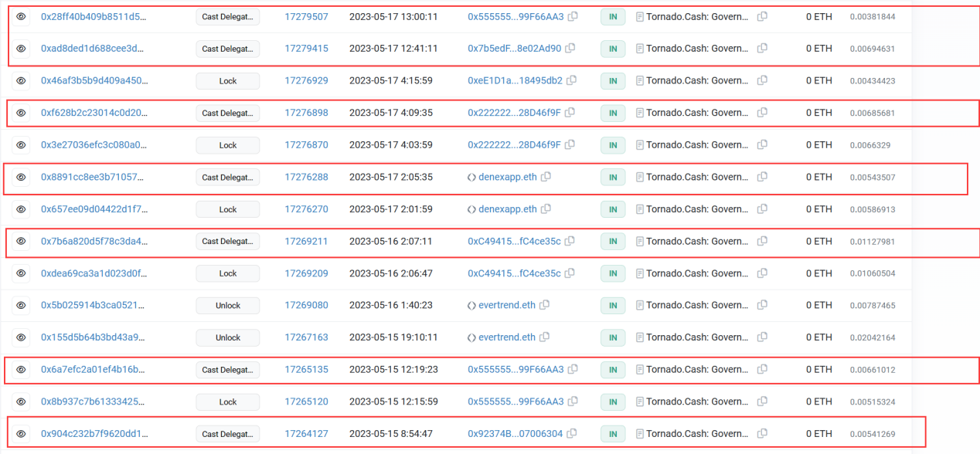Click eye icon next to 0x8891cc8ee3b71057
This screenshot has width=980, height=454.
21,177
